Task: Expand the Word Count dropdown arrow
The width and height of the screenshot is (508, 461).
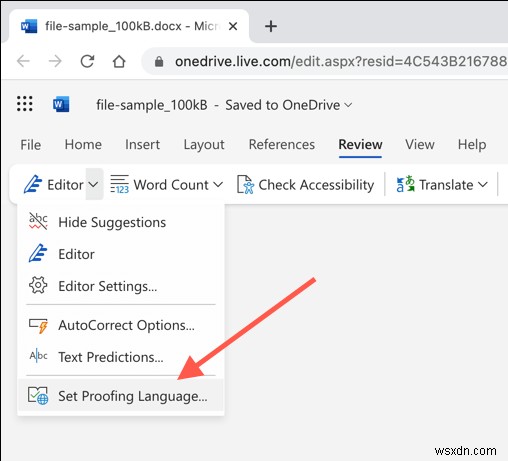Action: pyautogui.click(x=218, y=184)
